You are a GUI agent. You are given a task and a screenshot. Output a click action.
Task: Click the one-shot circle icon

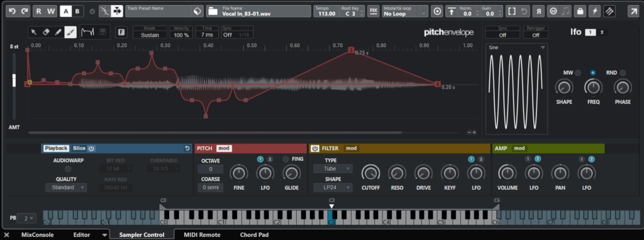click(438, 11)
